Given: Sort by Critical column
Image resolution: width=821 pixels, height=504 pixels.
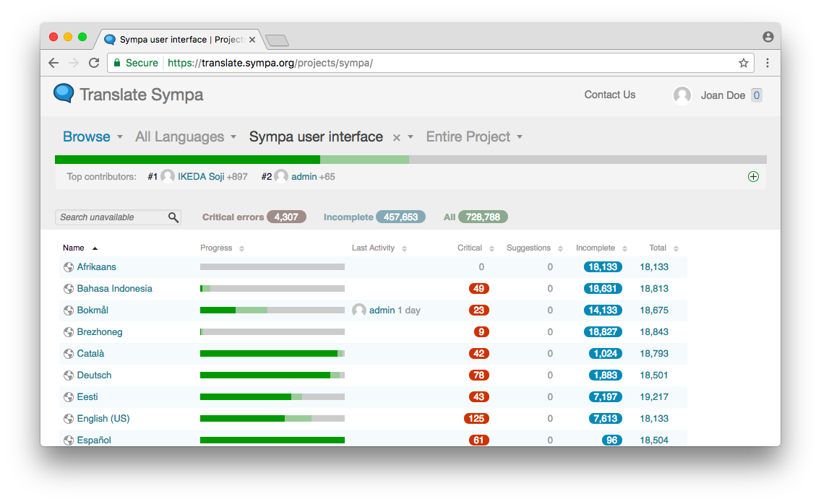Looking at the screenshot, I should pos(476,248).
